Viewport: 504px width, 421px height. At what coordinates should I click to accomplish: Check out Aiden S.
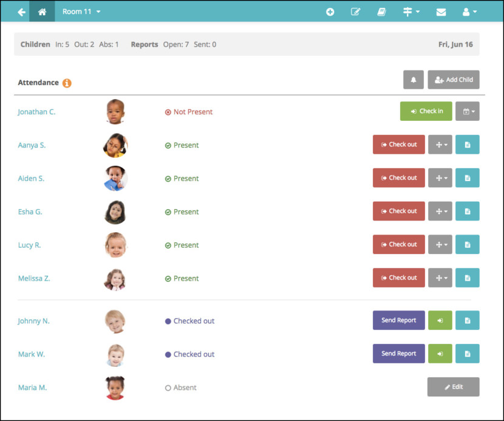click(x=398, y=177)
